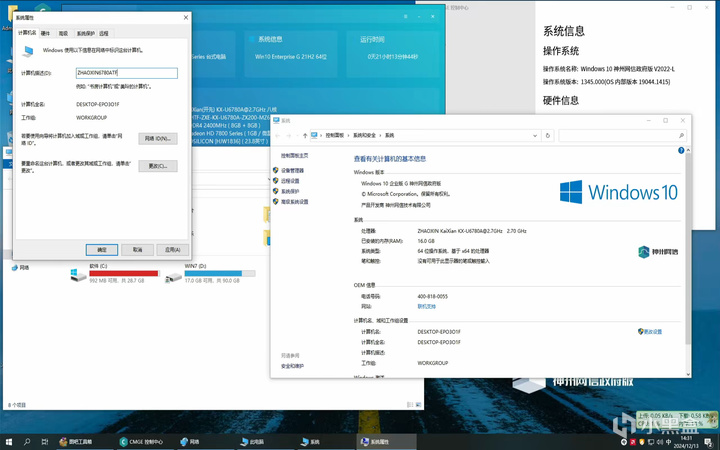Select the WIN7 (D:) drive in File Explorer
The width and height of the screenshot is (720, 450).
[x=210, y=273]
